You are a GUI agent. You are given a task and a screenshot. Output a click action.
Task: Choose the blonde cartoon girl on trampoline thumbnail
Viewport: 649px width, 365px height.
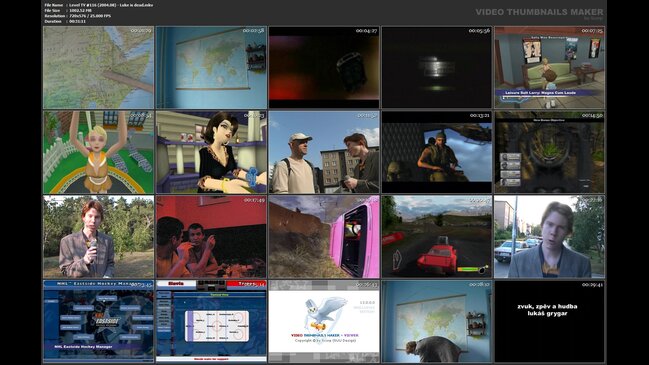(99, 152)
